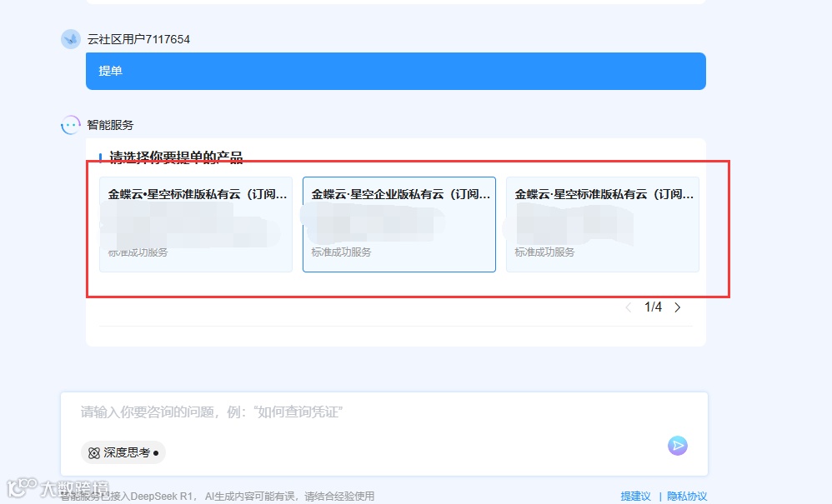Click the send message arrow icon
This screenshot has width=832, height=504.
(x=678, y=446)
